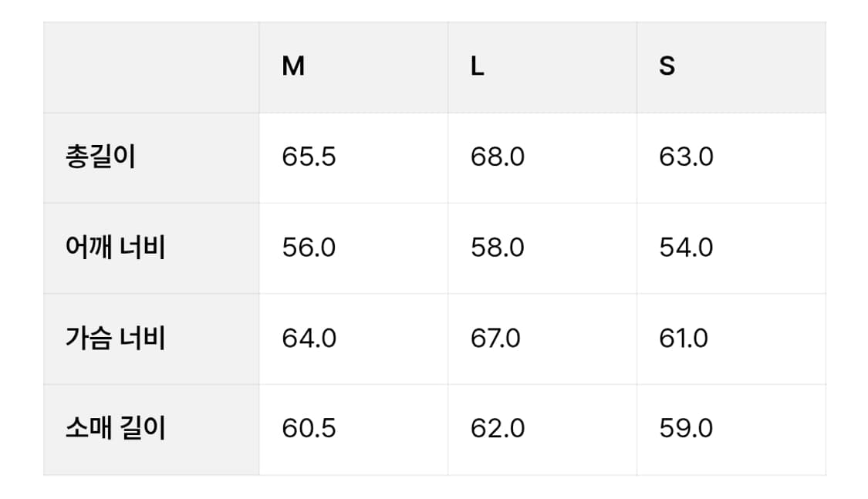Select the 총길이 row label

coord(100,157)
